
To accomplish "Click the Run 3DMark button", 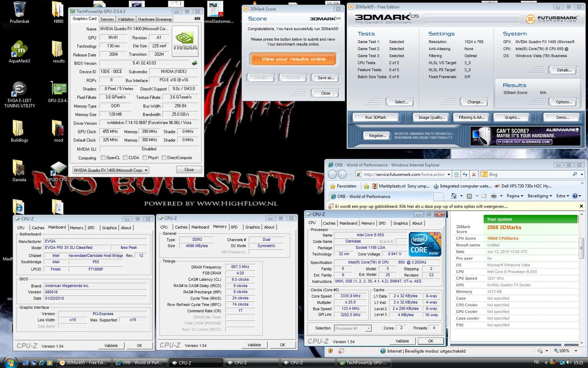I will [376, 117].
